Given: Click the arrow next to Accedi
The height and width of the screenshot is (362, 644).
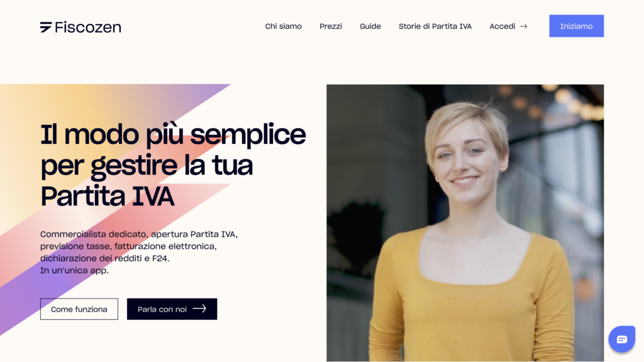Looking at the screenshot, I should (523, 26).
